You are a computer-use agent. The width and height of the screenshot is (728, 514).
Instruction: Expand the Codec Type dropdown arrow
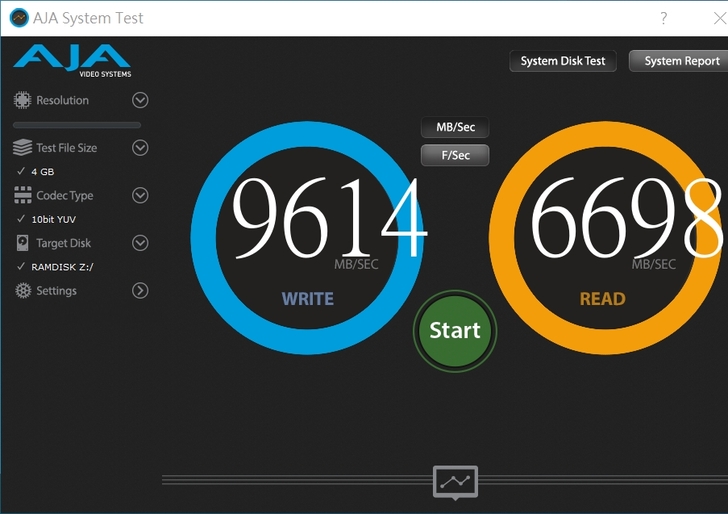click(x=140, y=195)
